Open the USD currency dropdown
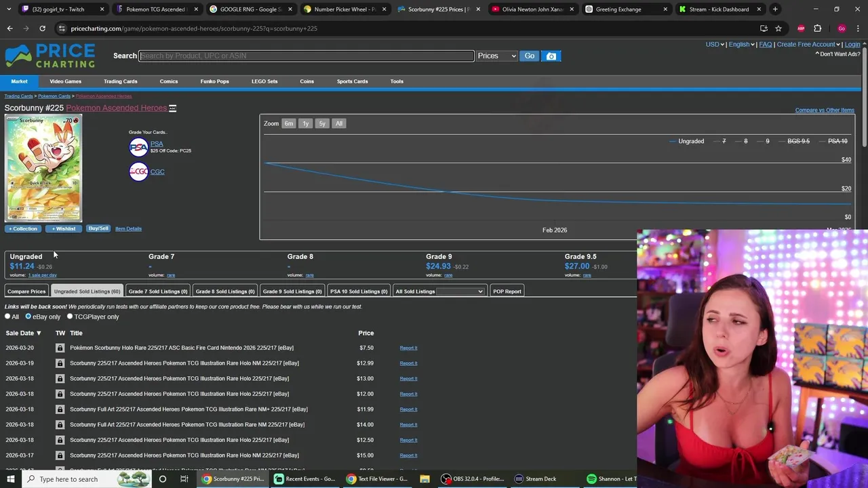This screenshot has width=868, height=488. point(715,45)
